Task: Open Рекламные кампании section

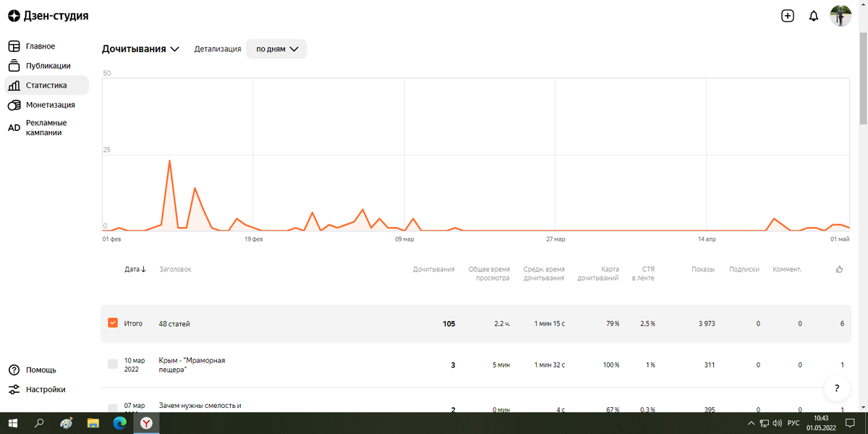Action: point(46,128)
